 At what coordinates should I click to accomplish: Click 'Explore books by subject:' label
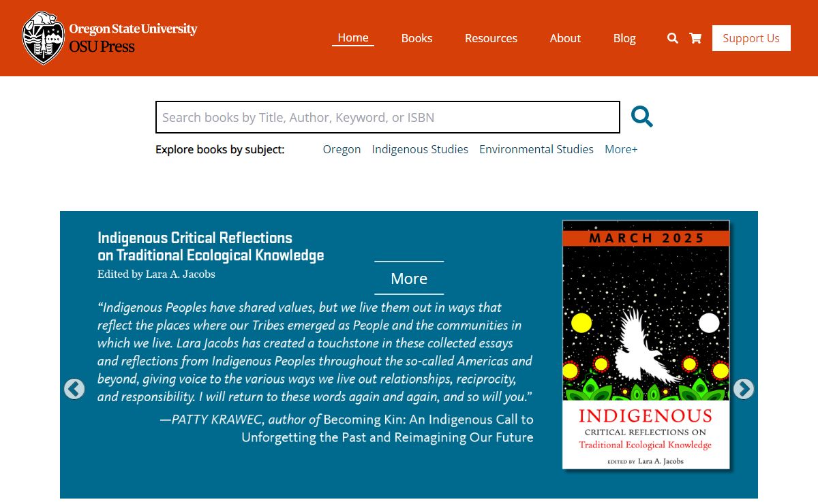pyautogui.click(x=219, y=149)
